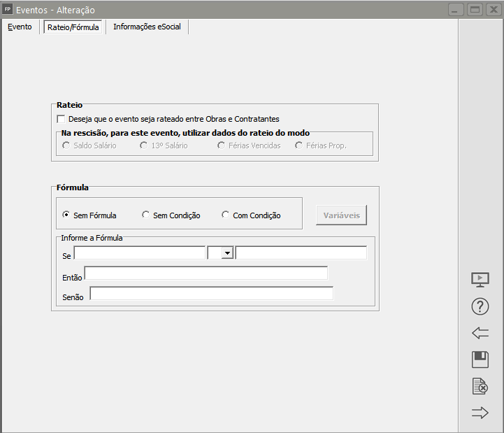
Task: Click into the Senão formula field
Action: tap(211, 294)
